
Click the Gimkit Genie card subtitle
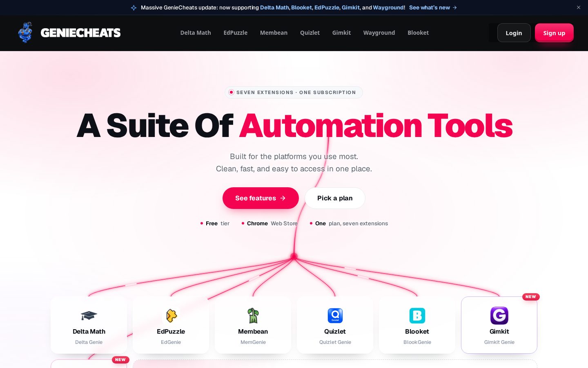tap(499, 342)
